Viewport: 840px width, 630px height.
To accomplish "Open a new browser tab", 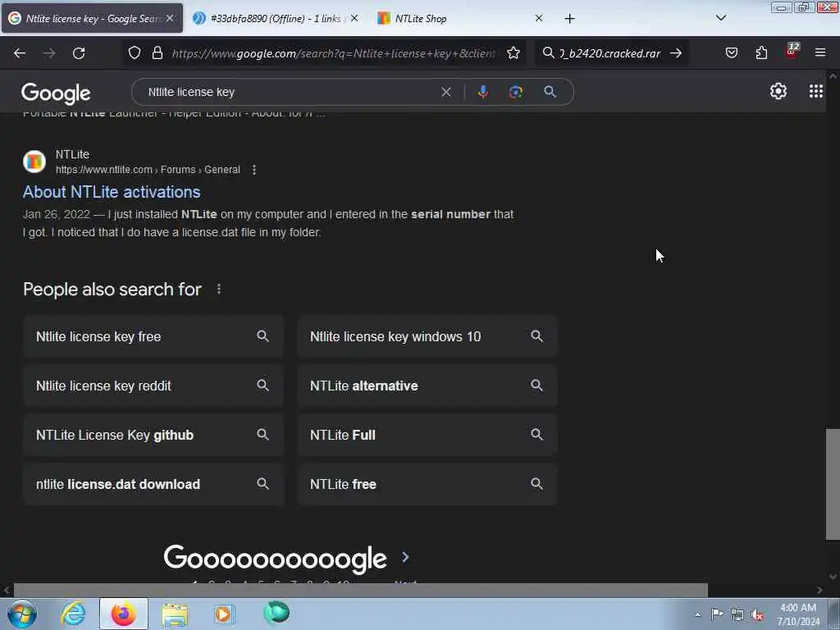I will (569, 19).
